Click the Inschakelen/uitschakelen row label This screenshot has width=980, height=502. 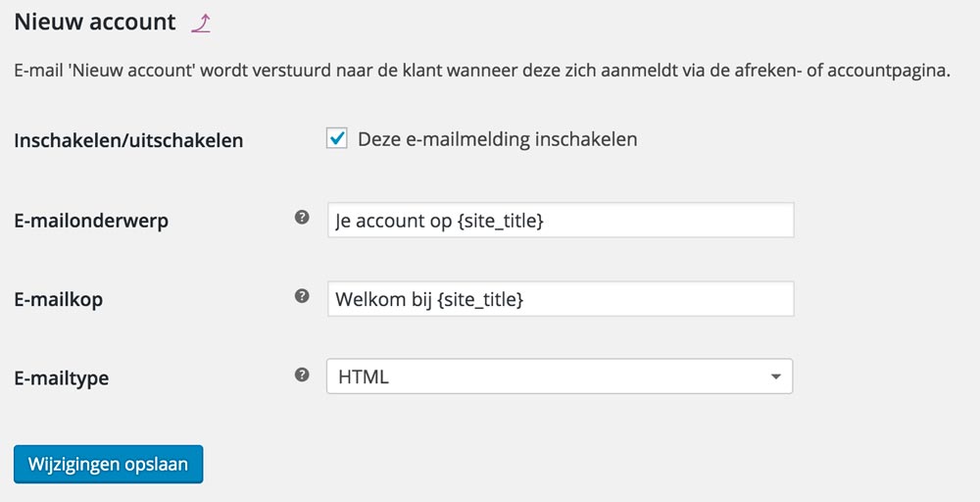click(128, 141)
